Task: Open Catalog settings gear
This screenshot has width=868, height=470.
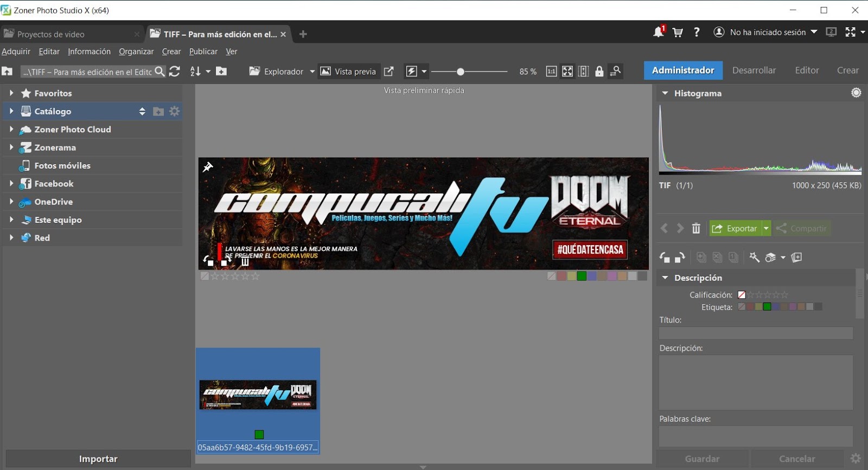Action: point(174,111)
